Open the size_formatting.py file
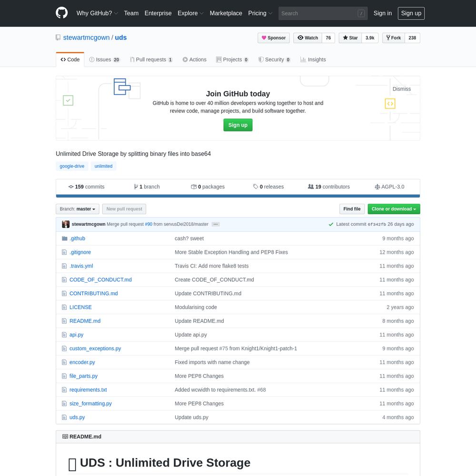The image size is (476, 476). 90,404
